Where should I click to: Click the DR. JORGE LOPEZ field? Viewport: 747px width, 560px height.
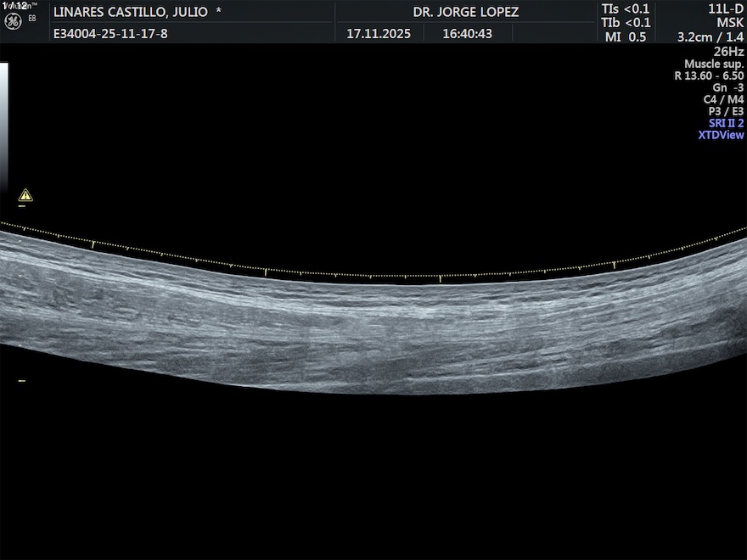click(x=465, y=12)
